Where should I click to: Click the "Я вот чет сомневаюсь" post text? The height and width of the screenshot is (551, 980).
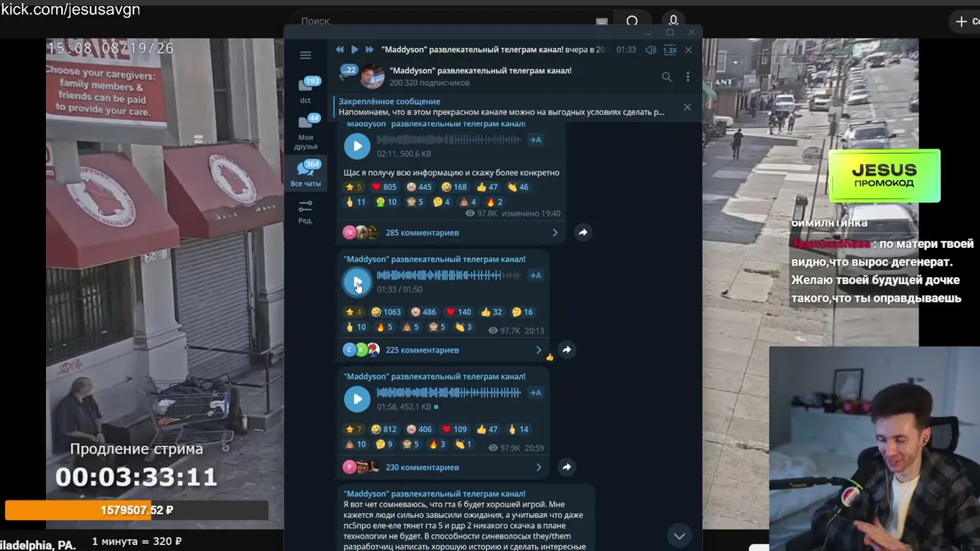pyautogui.click(x=464, y=526)
